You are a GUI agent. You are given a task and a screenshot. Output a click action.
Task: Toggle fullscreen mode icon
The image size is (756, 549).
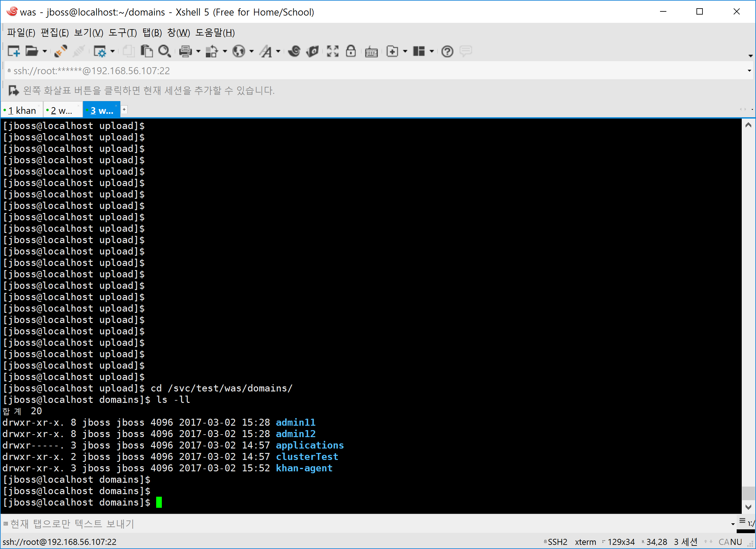point(332,51)
